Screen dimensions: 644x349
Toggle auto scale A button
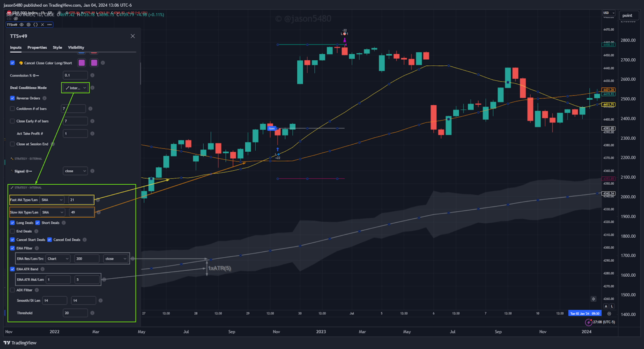click(606, 307)
